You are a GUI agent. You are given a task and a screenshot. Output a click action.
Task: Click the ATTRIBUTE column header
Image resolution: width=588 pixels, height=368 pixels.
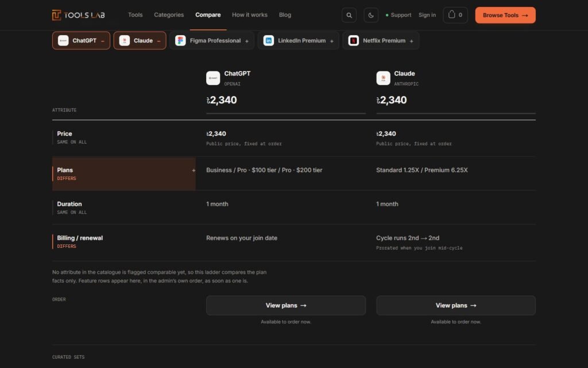pyautogui.click(x=64, y=110)
